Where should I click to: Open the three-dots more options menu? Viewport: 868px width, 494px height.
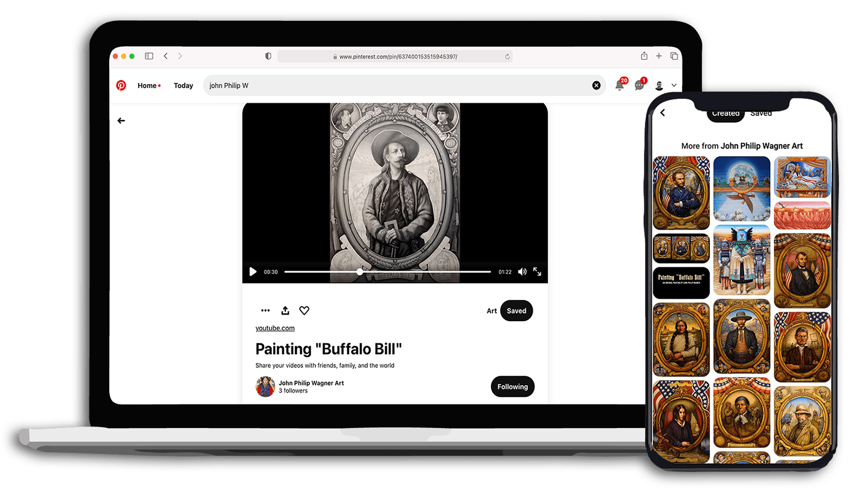(266, 311)
